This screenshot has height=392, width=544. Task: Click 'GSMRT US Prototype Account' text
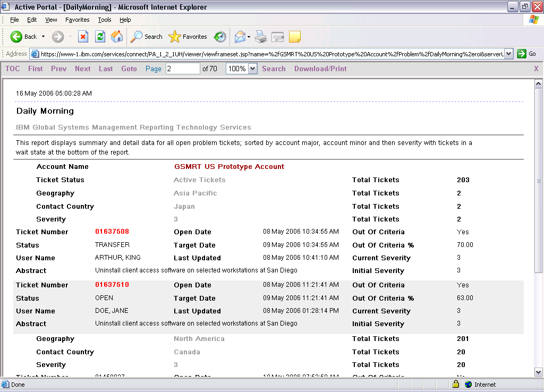229,166
